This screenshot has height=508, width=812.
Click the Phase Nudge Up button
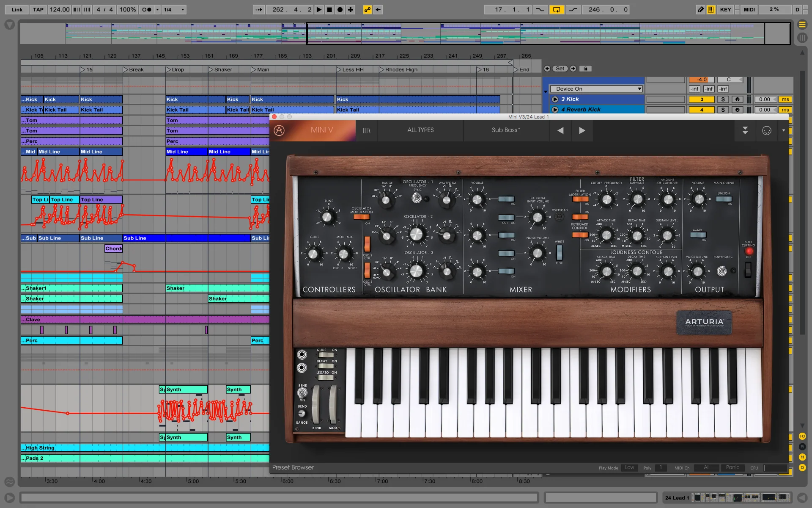point(87,9)
